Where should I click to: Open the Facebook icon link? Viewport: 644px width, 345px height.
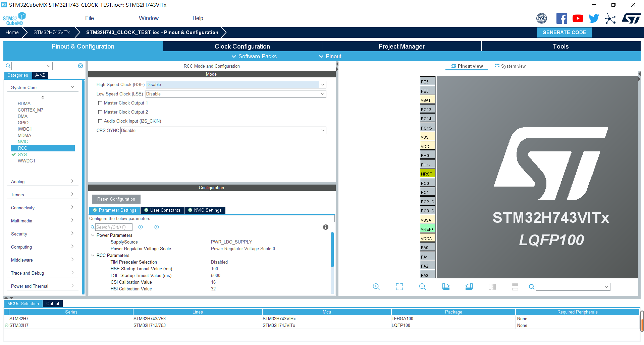[x=561, y=18]
